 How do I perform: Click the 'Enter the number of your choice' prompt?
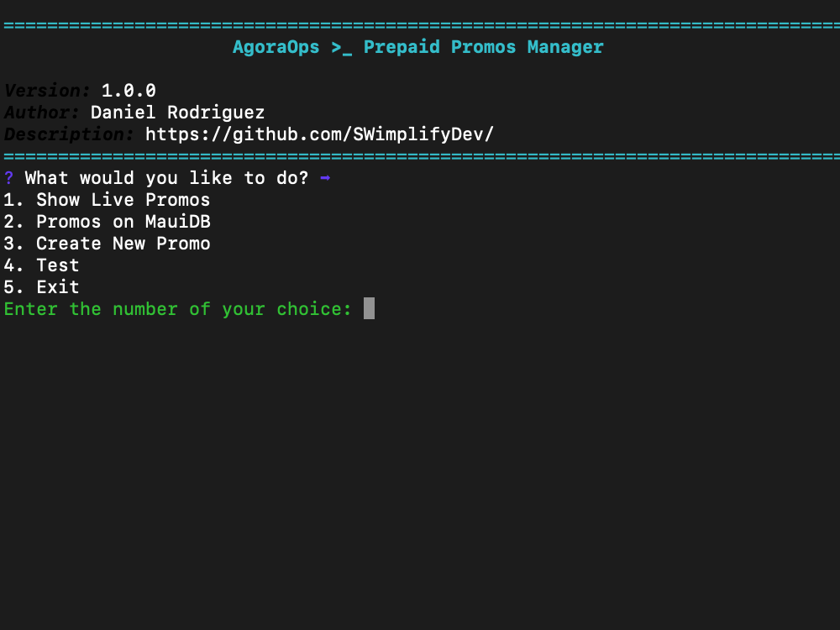pyautogui.click(x=177, y=309)
